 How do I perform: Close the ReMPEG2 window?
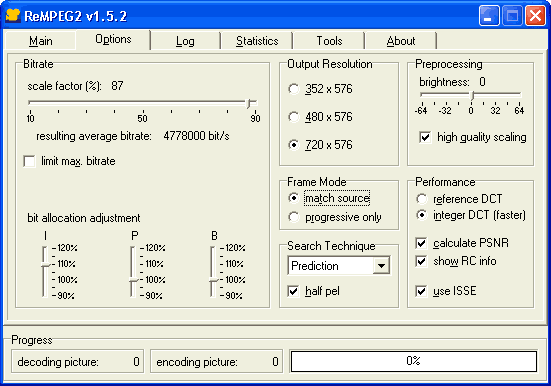click(535, 16)
